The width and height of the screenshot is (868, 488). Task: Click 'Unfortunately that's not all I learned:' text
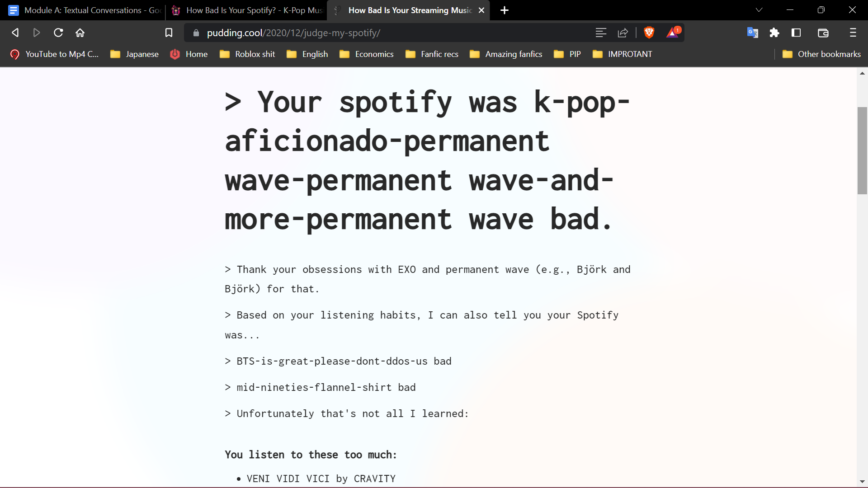tap(347, 413)
